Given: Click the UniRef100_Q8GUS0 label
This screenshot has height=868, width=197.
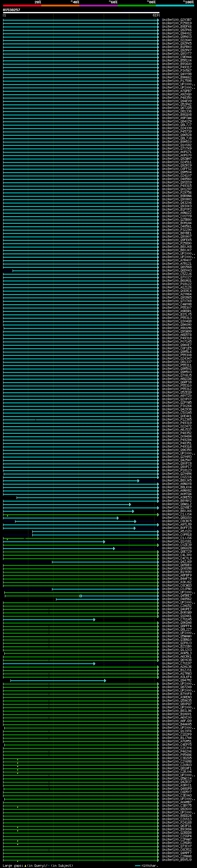Looking at the screenshot, I should tap(177, 518).
